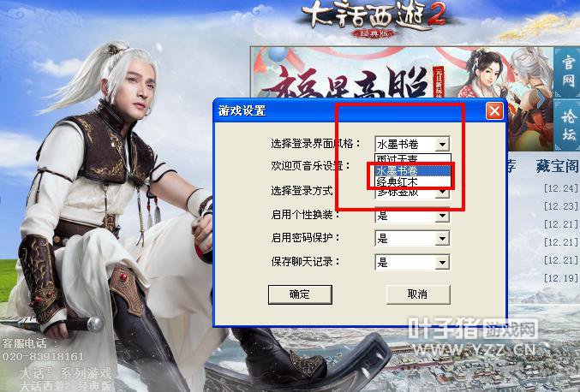
Task: Choose the 雨过天青 list option
Action: click(412, 159)
